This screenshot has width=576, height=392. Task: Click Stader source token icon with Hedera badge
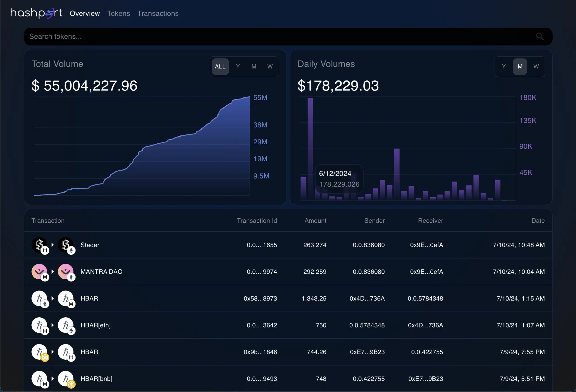pyautogui.click(x=39, y=245)
